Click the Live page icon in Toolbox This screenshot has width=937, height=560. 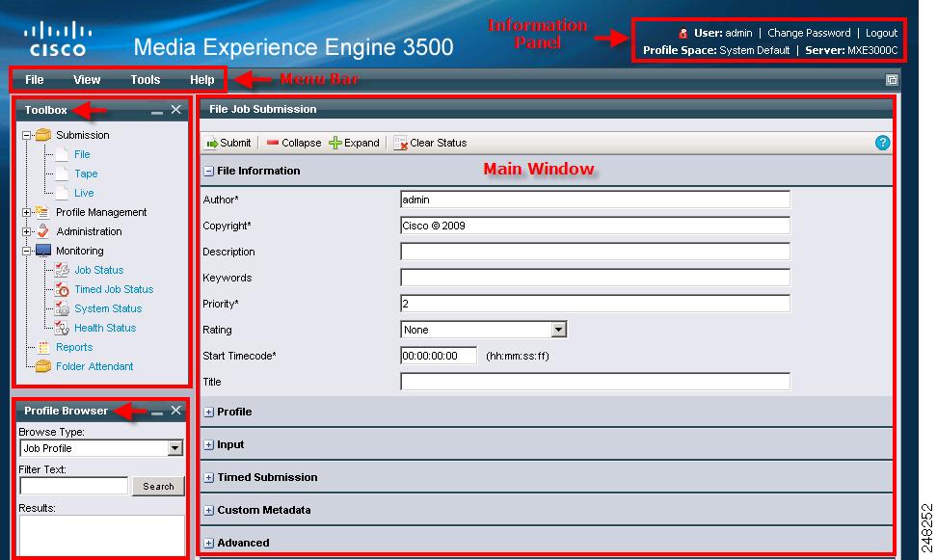click(62, 193)
